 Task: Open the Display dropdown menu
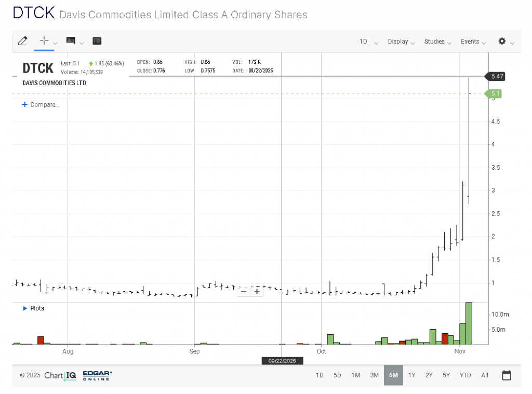pyautogui.click(x=401, y=42)
